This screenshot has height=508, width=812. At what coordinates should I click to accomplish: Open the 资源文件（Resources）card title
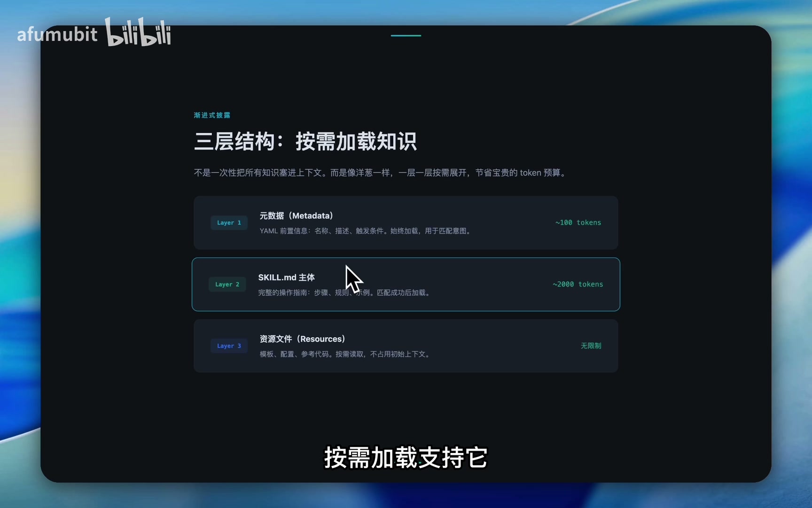coord(302,339)
